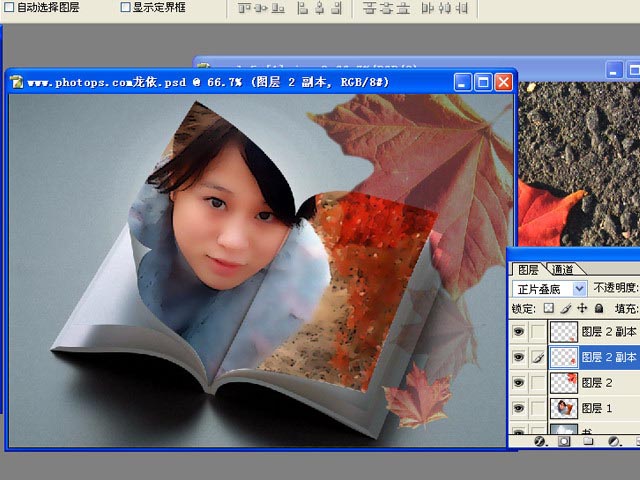Screen dimensions: 640x480
Task: Open the adjustment layer menu at panel bottom
Action: (x=613, y=440)
